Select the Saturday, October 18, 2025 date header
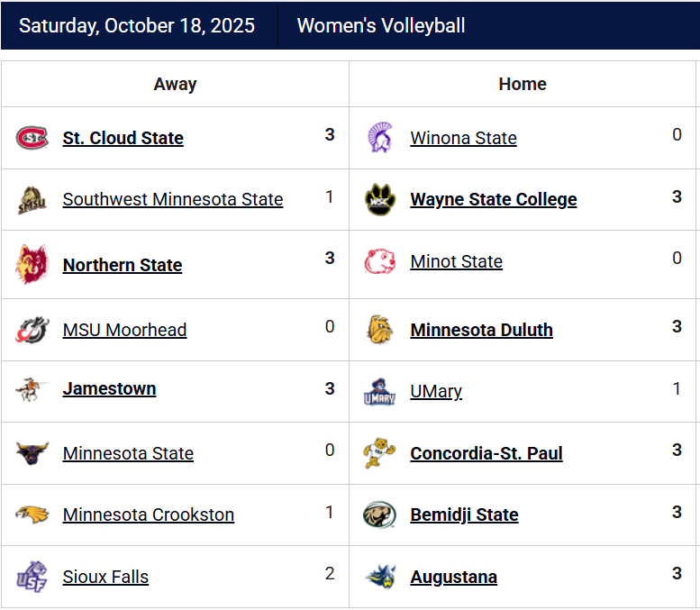The width and height of the screenshot is (700, 610). pos(137,25)
